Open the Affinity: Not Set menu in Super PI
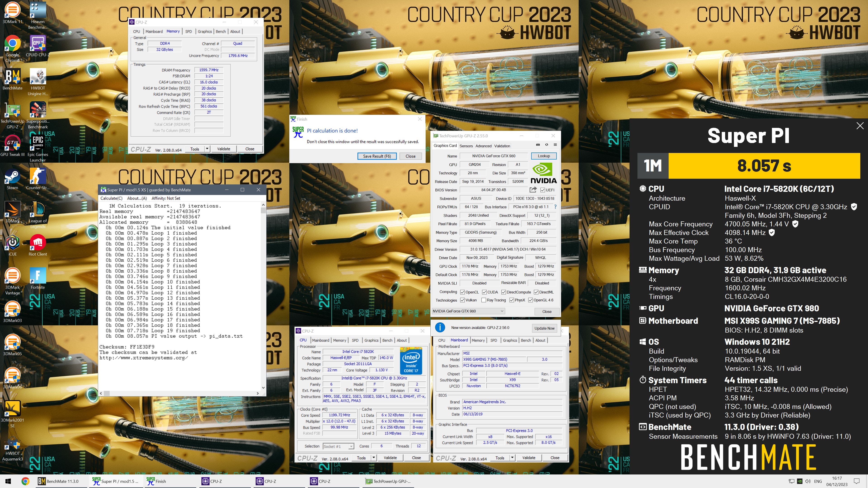 coord(166,198)
